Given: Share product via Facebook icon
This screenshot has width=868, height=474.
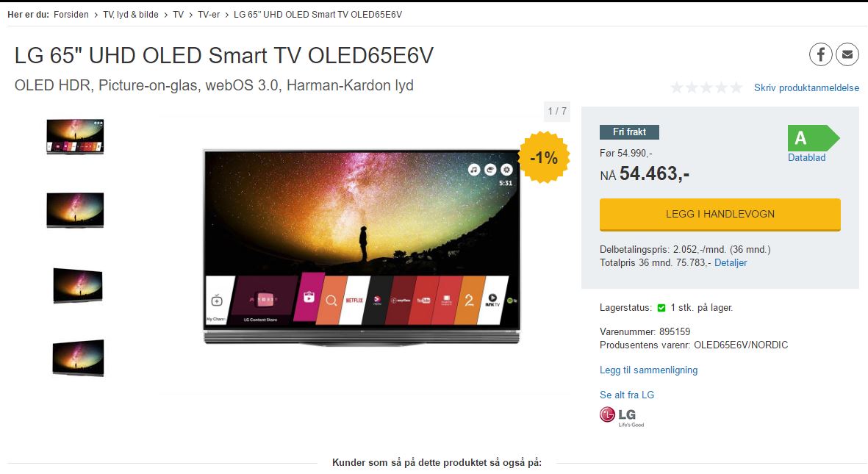Looking at the screenshot, I should pyautogui.click(x=821, y=54).
